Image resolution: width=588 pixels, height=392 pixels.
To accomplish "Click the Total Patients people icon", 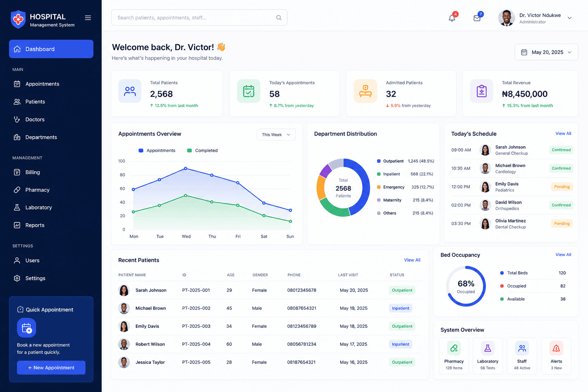I will coord(130,91).
